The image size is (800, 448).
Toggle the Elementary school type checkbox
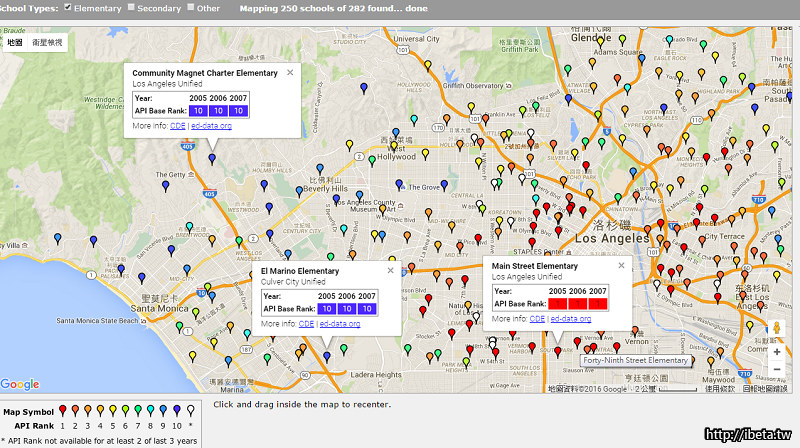click(x=68, y=8)
